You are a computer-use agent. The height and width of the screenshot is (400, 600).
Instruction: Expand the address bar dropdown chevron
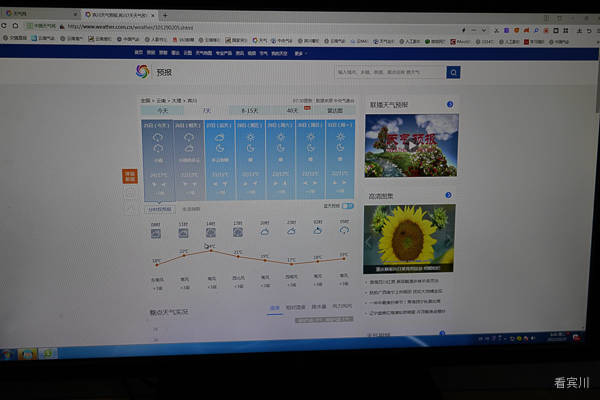pyautogui.click(x=484, y=30)
